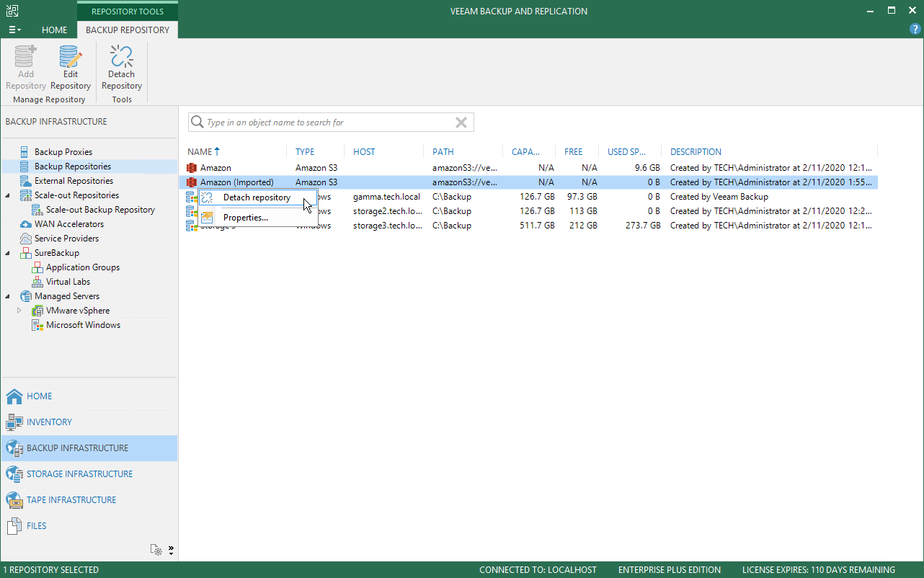
Task: Choose Properties from context menu
Action: 258,218
